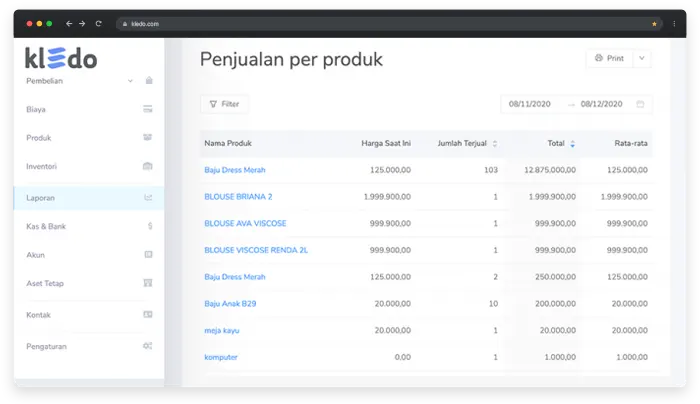Click the Akun ledger icon
The width and height of the screenshot is (700, 404).
[148, 254]
